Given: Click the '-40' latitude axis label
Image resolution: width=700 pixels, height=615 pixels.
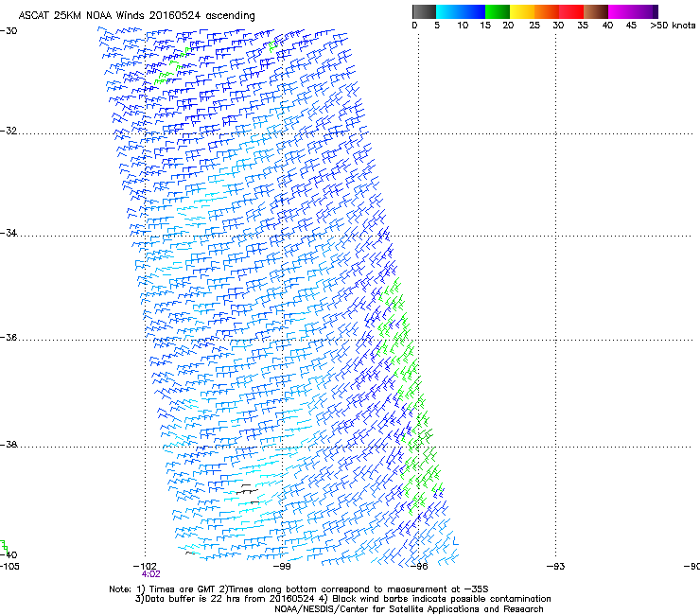Looking at the screenshot, I should [9, 554].
